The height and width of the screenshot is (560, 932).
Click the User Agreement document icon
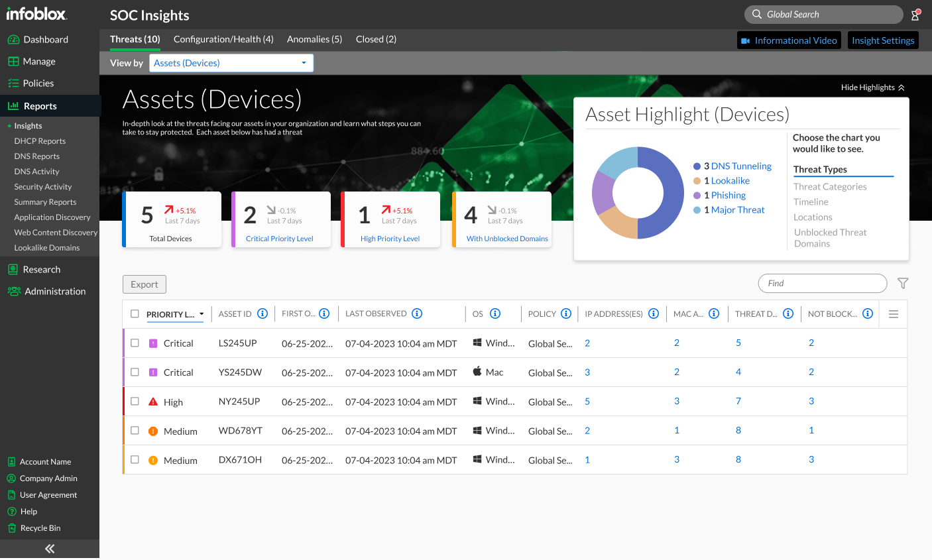pos(11,495)
